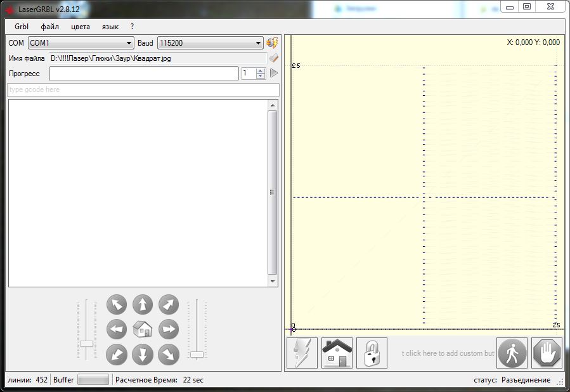Click the large homing house button
570x392 pixels.
337,353
